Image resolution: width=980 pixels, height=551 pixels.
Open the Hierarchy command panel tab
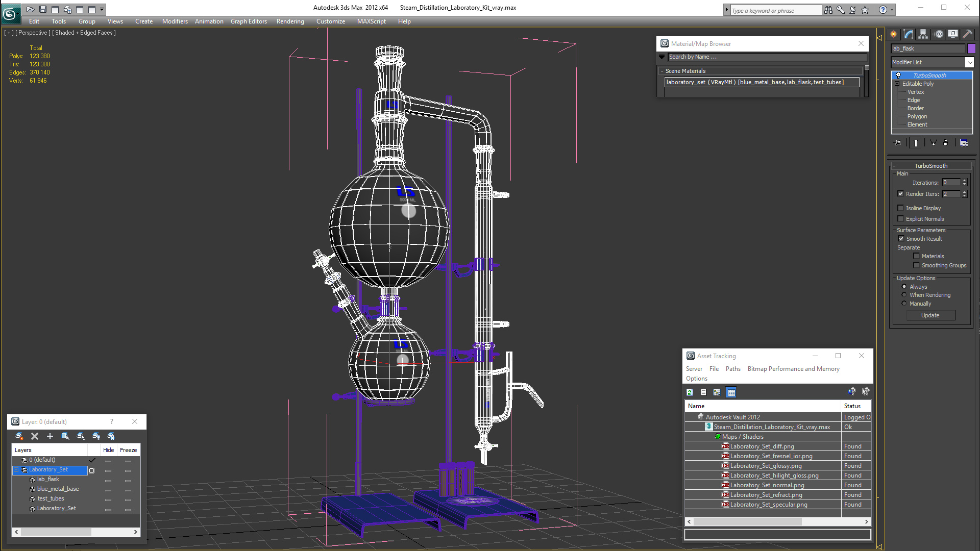(x=923, y=34)
